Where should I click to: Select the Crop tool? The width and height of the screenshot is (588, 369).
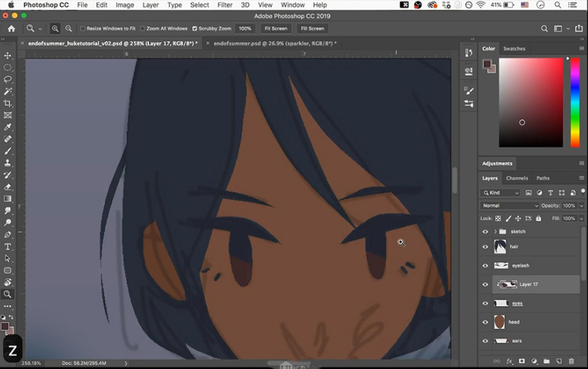click(8, 103)
